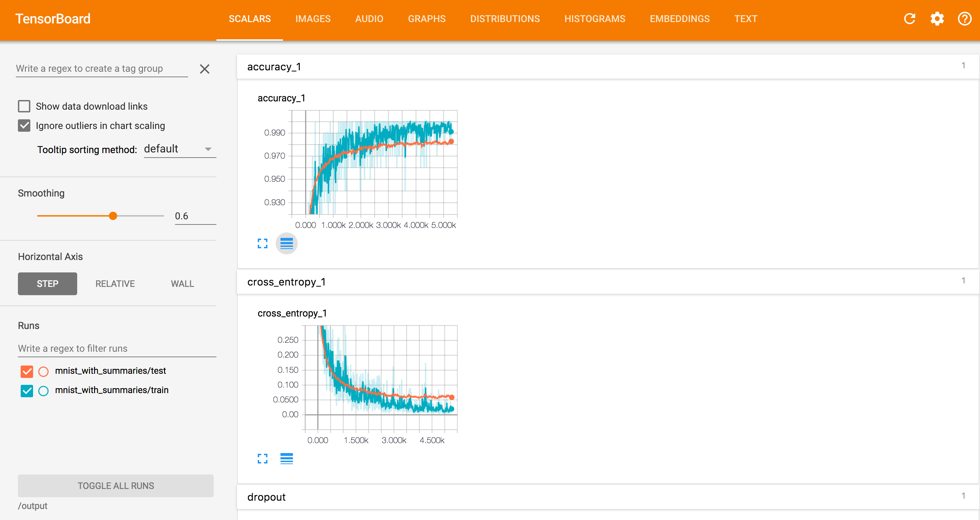This screenshot has width=980, height=520.
Task: Adjust the Smoothing slider handle
Action: point(113,216)
